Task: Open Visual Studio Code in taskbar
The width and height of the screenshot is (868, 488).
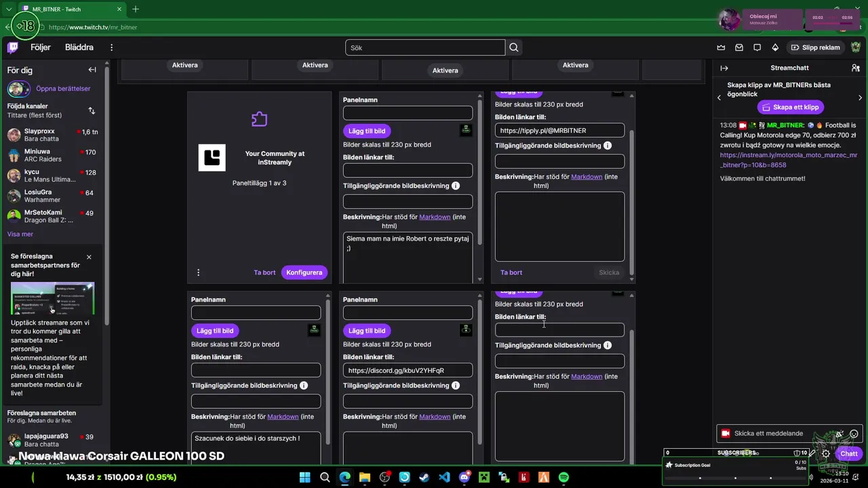Action: click(444, 477)
